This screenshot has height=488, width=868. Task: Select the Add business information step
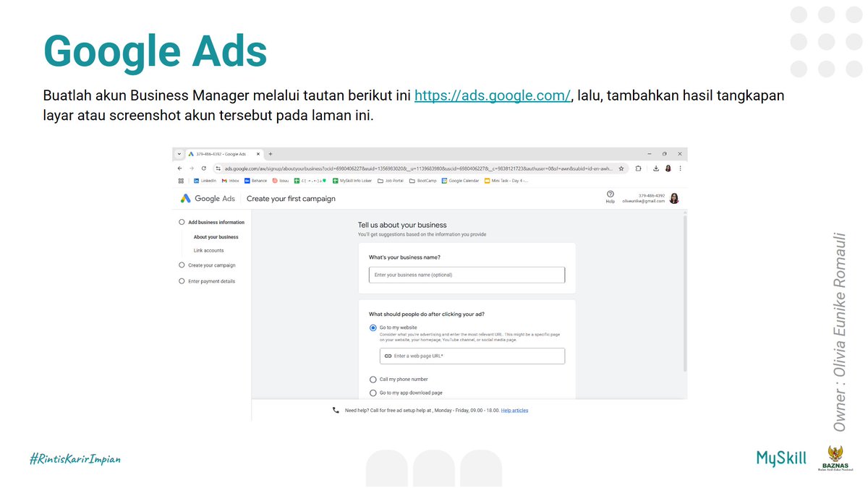pos(212,223)
